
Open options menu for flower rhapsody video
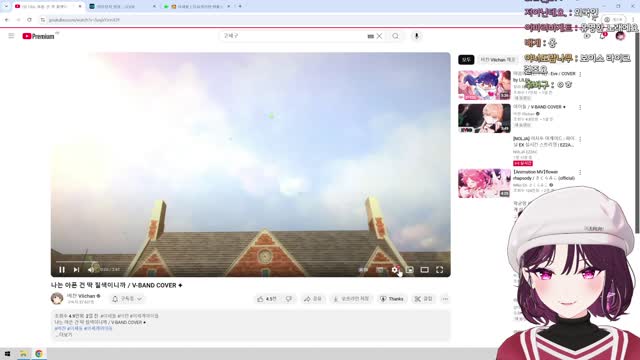point(580,173)
